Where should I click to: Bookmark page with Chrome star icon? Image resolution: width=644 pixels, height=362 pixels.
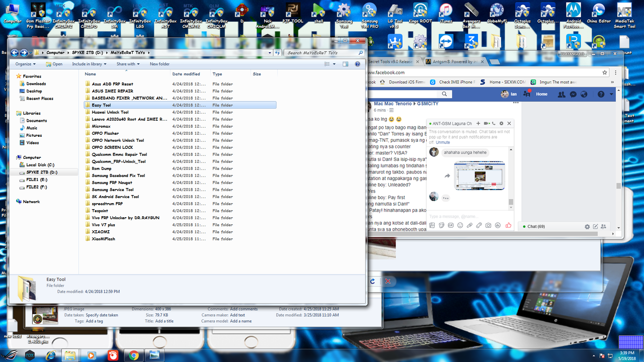pyautogui.click(x=605, y=72)
